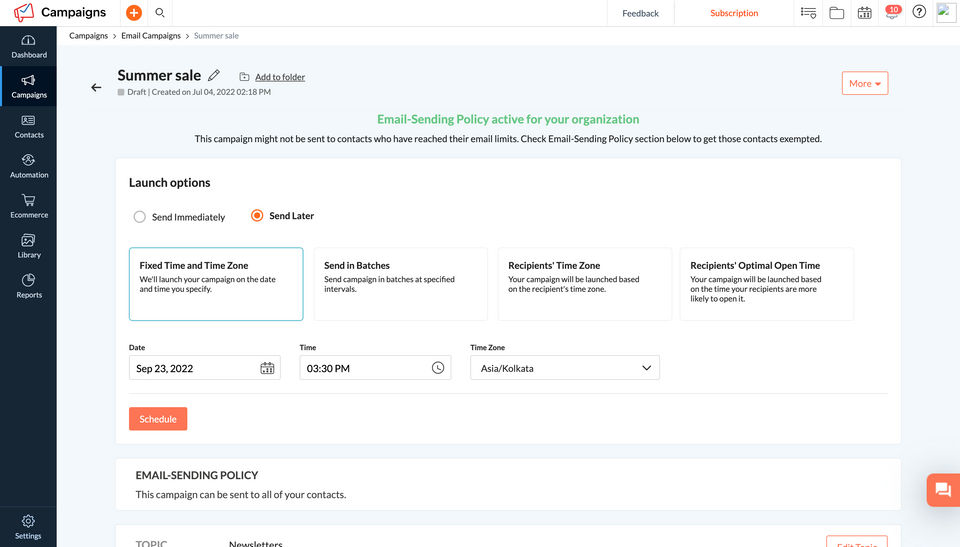
Task: Edit campaign name with pencil icon
Action: [213, 75]
